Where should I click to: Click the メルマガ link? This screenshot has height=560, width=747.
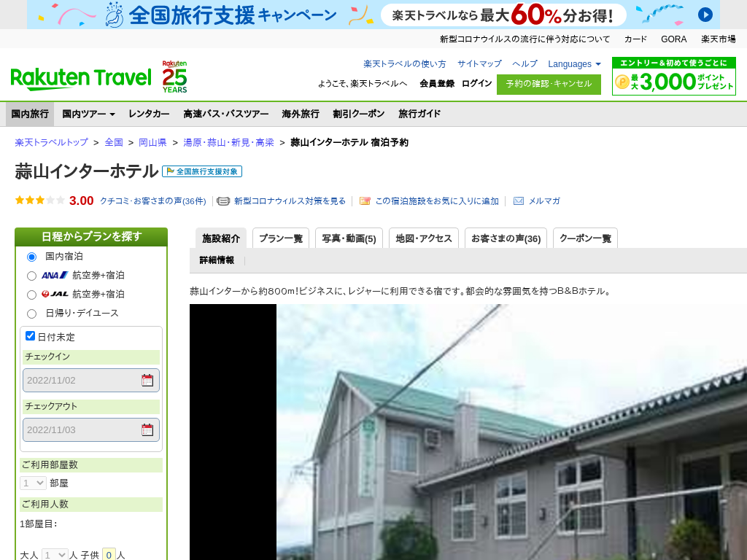pyautogui.click(x=544, y=201)
